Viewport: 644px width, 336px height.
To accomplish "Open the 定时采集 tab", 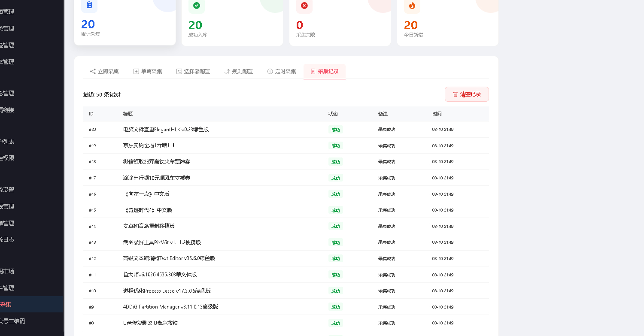I will point(281,71).
